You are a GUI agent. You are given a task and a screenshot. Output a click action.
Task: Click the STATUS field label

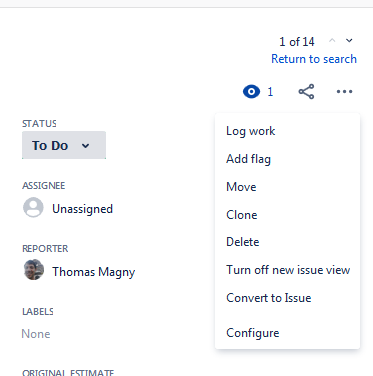[39, 124]
